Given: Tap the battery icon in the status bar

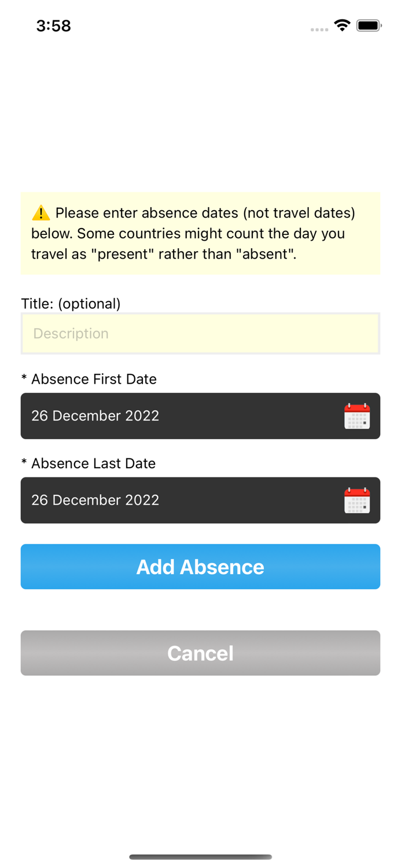Looking at the screenshot, I should tap(369, 25).
